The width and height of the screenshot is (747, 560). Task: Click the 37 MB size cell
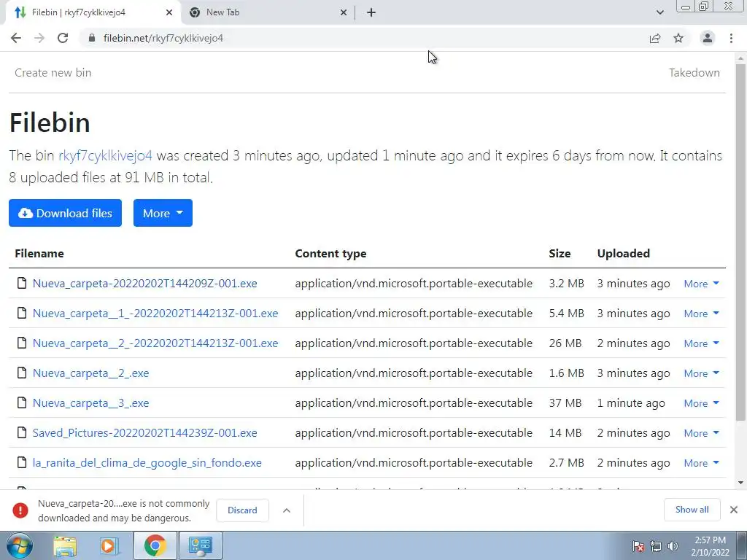565,402
